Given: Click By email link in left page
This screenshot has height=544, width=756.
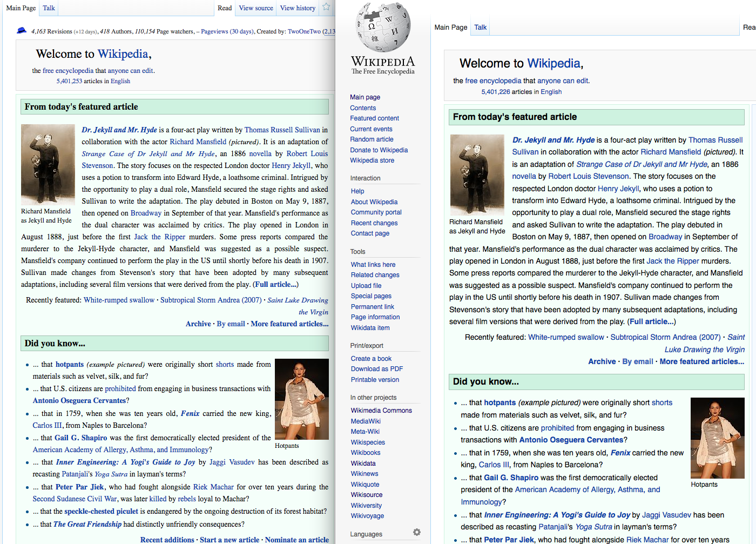Looking at the screenshot, I should point(231,324).
